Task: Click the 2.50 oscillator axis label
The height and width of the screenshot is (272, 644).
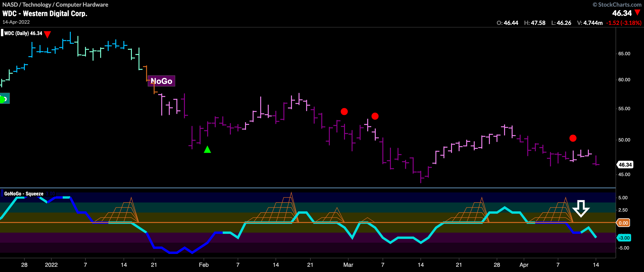Action: point(623,210)
